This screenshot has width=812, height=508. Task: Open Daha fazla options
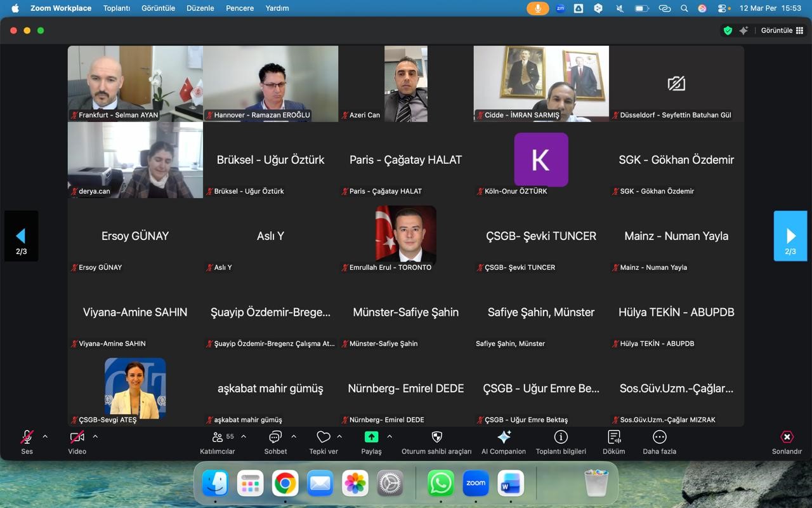659,442
